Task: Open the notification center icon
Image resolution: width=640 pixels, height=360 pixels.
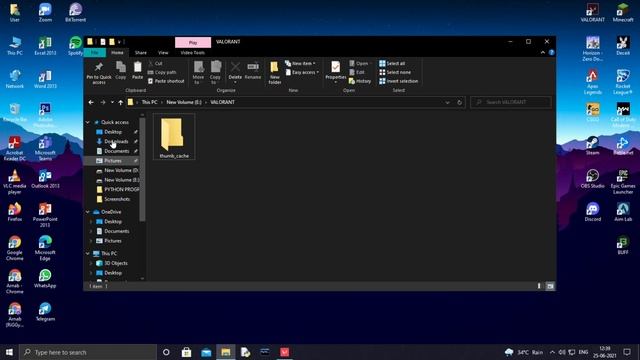Action: tap(627, 352)
